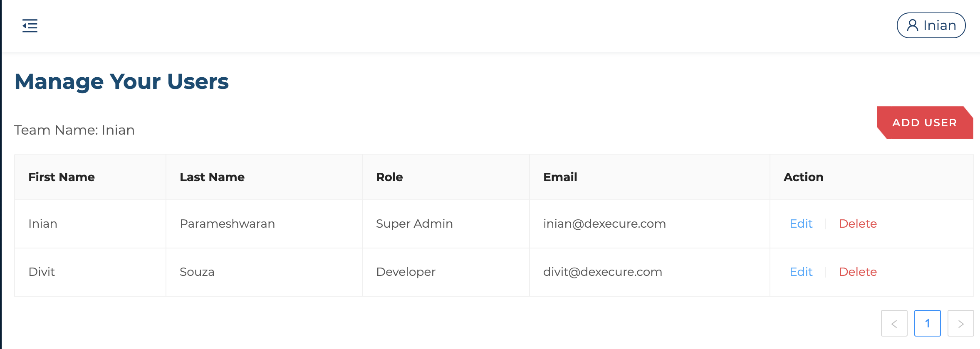980x349 pixels.
Task: Select the inian@dexecure.com email cell
Action: 650,224
